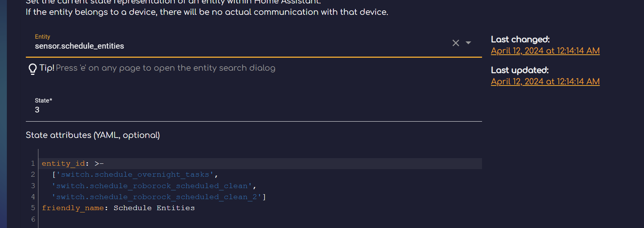
Task: Click the 'State*' field label
Action: [x=44, y=100]
